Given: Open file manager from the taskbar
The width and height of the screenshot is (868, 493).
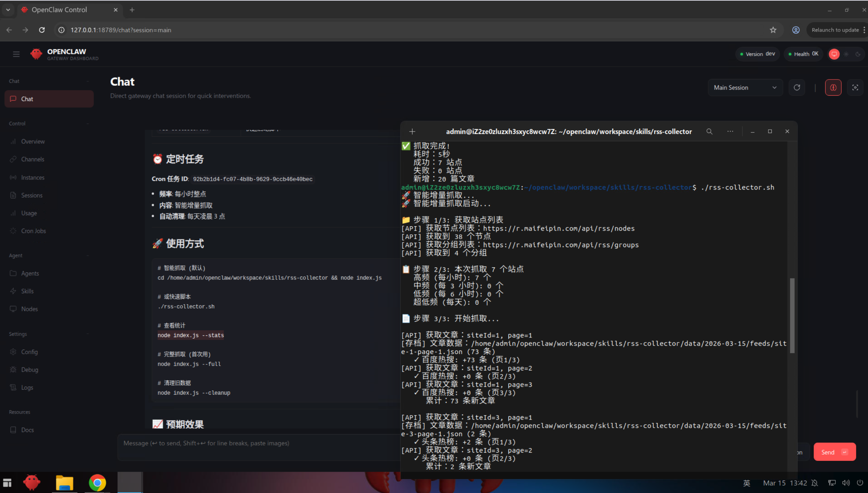Looking at the screenshot, I should pyautogui.click(x=64, y=483).
